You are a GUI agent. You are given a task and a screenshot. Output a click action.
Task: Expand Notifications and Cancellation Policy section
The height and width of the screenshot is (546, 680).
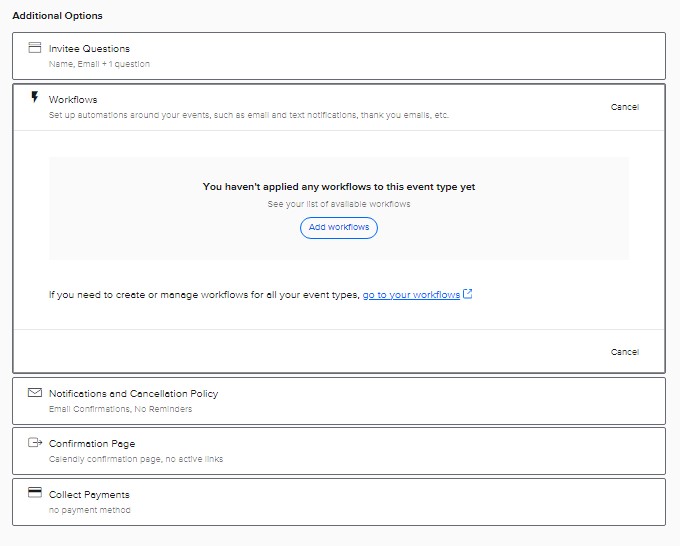pyautogui.click(x=339, y=401)
